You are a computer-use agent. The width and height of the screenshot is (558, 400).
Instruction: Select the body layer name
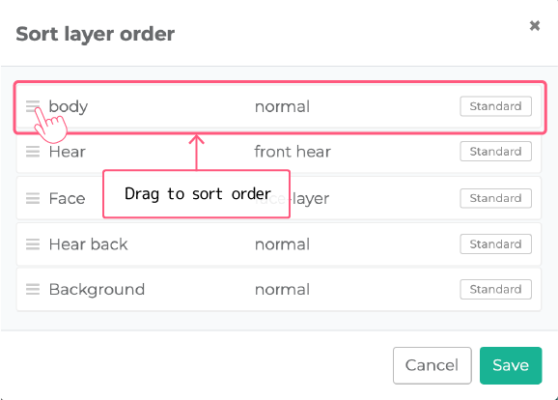pyautogui.click(x=68, y=106)
